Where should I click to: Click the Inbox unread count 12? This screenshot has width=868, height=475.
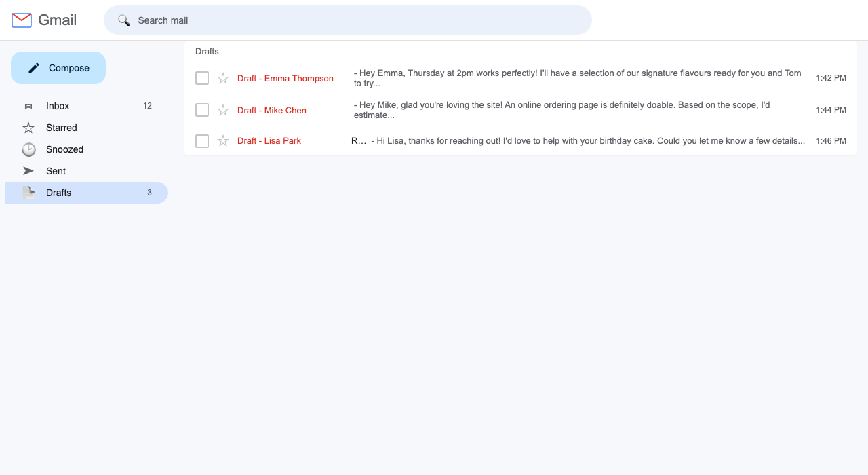click(147, 106)
